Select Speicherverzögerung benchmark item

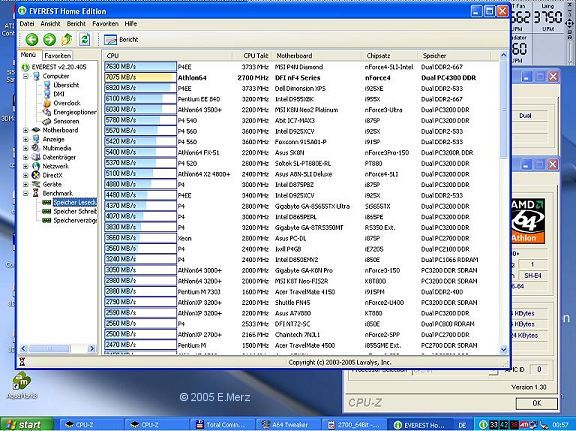(75, 220)
